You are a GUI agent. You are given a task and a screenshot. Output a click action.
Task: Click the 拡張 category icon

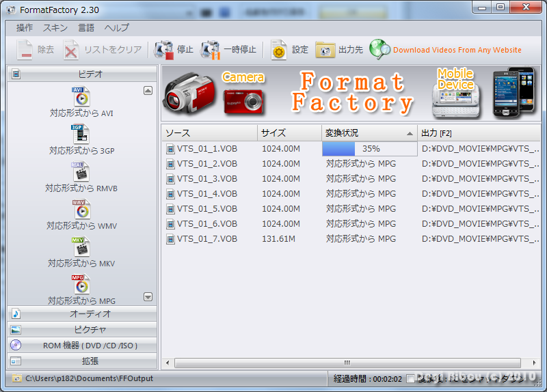[x=16, y=361]
